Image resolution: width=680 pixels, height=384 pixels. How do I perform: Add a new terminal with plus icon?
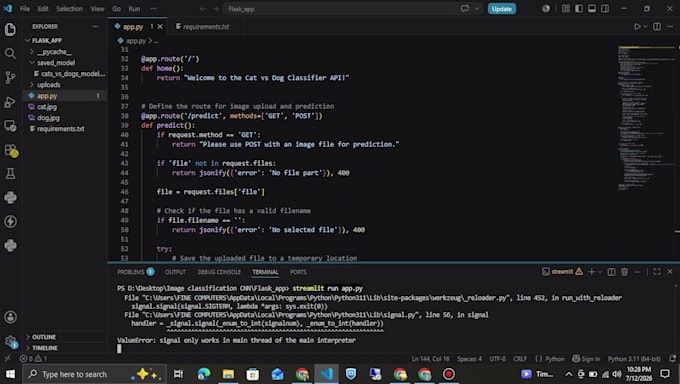591,272
